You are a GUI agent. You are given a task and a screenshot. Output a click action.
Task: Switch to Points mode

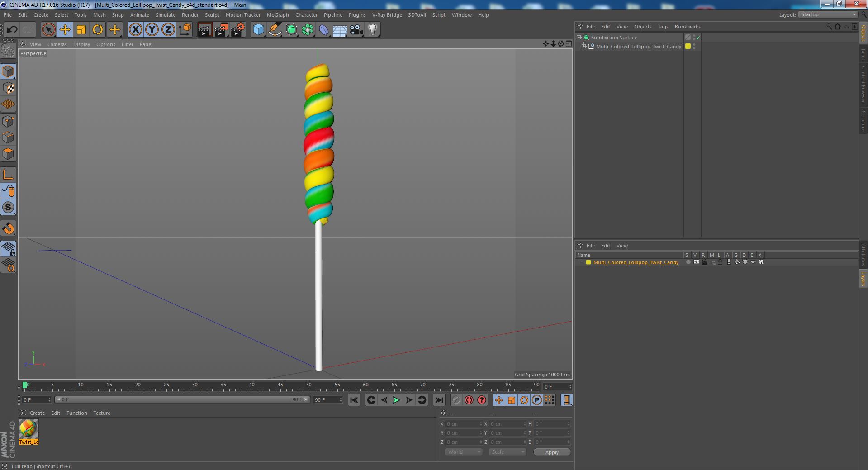pos(8,121)
